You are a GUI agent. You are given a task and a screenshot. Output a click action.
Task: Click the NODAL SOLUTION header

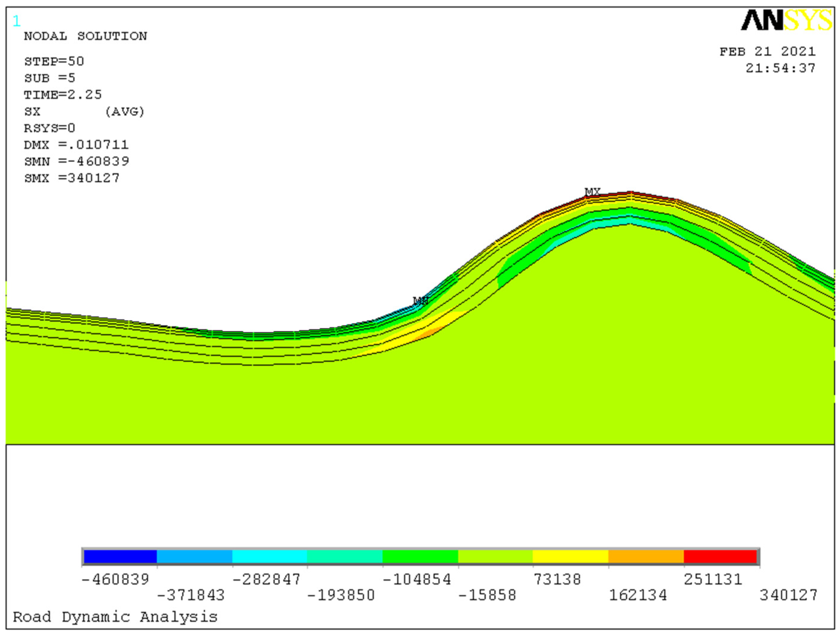coord(85,36)
